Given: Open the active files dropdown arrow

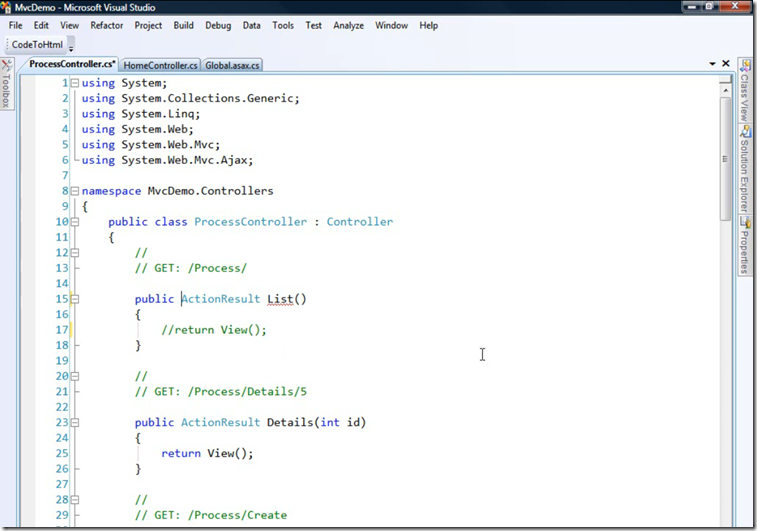Looking at the screenshot, I should [x=712, y=64].
